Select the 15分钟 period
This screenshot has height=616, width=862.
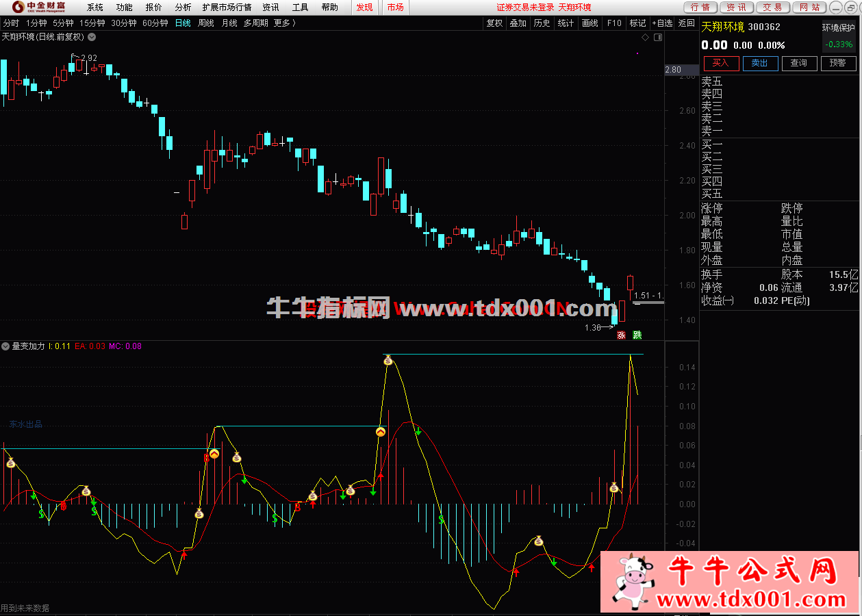point(92,23)
